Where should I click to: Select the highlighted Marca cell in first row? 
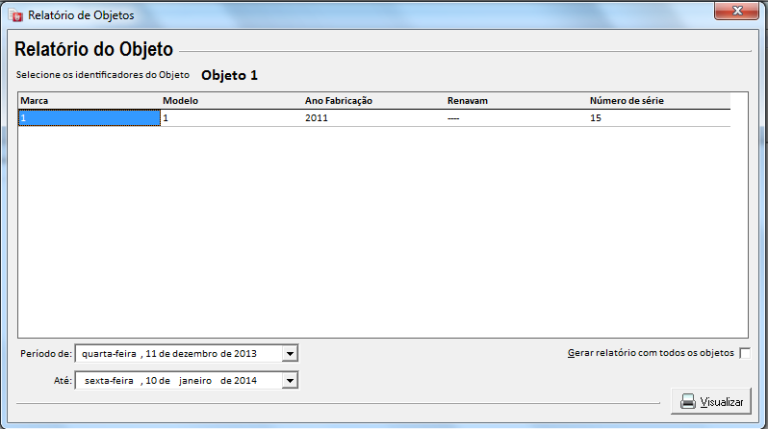coord(88,118)
